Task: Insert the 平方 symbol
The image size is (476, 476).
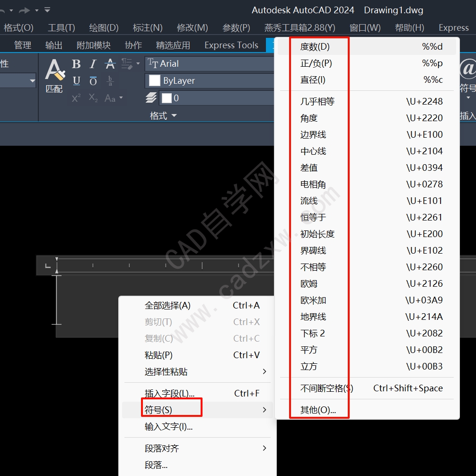Action: point(367,350)
